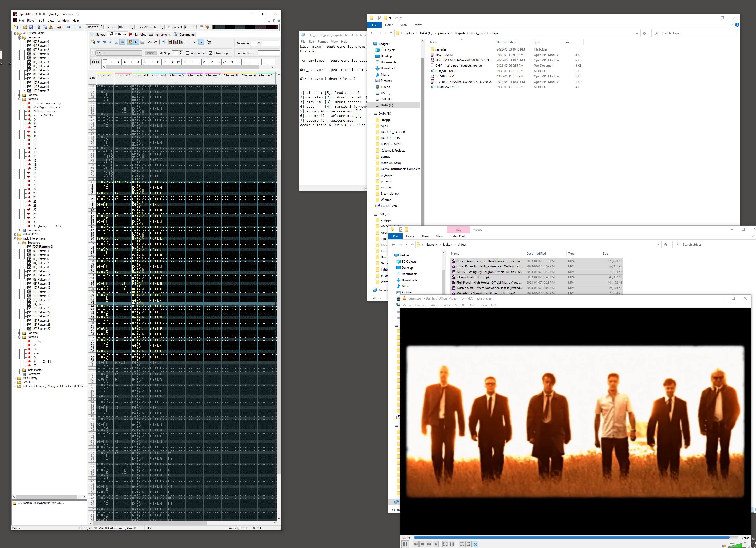Select the 'hi' detail level button
756x548 pixels.
201,42
